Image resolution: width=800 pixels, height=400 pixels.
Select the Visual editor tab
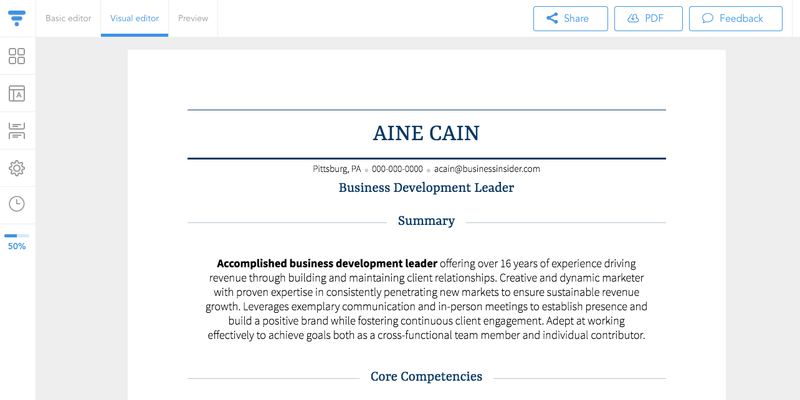click(135, 18)
